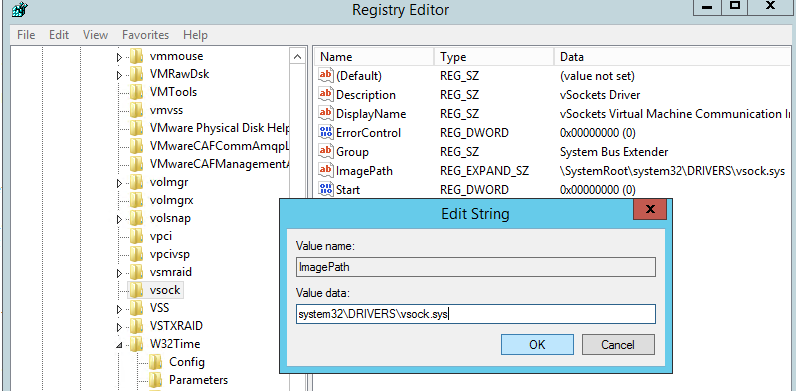Sort values by the Type column header
This screenshot has height=391, width=796.
(x=494, y=57)
